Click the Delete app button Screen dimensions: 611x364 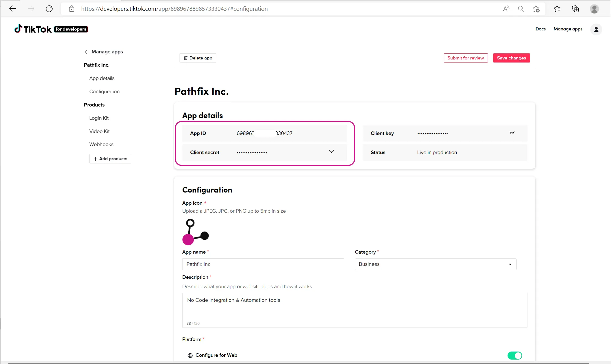(x=198, y=58)
